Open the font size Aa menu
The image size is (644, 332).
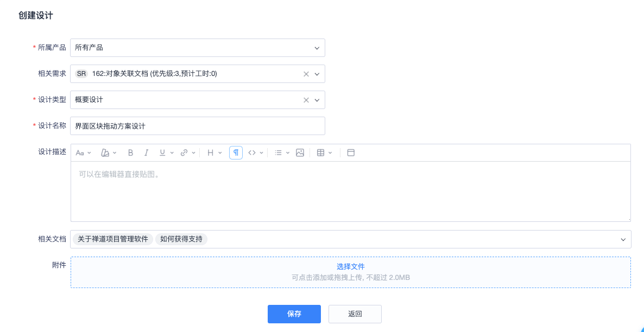[x=80, y=153]
